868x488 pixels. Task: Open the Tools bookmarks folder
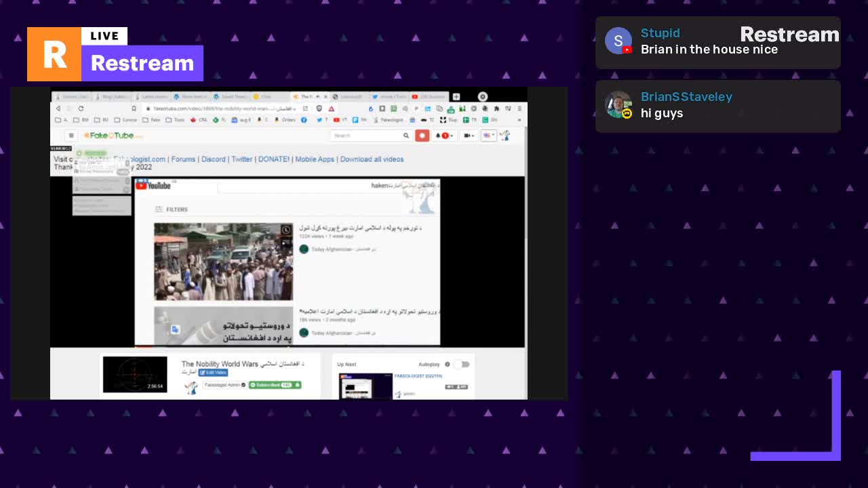[175, 120]
